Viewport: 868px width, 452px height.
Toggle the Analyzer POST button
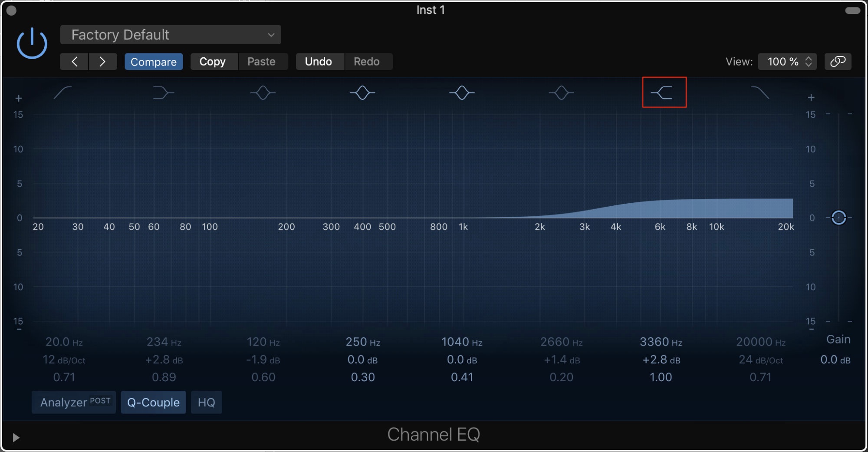point(74,402)
